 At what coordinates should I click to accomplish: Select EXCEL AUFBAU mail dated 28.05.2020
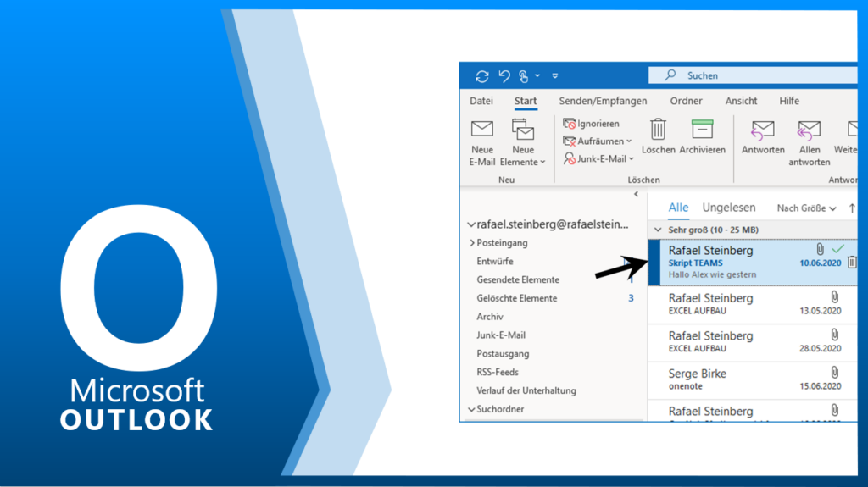753,342
